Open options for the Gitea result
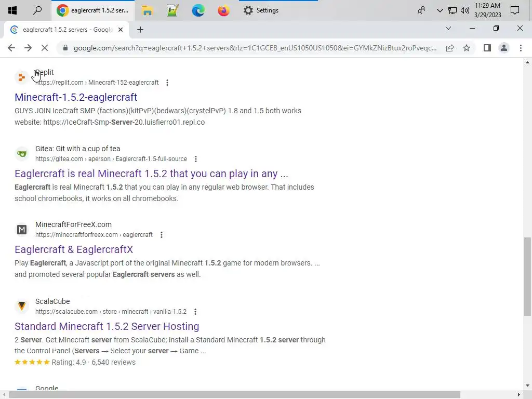The width and height of the screenshot is (532, 399). (x=196, y=159)
